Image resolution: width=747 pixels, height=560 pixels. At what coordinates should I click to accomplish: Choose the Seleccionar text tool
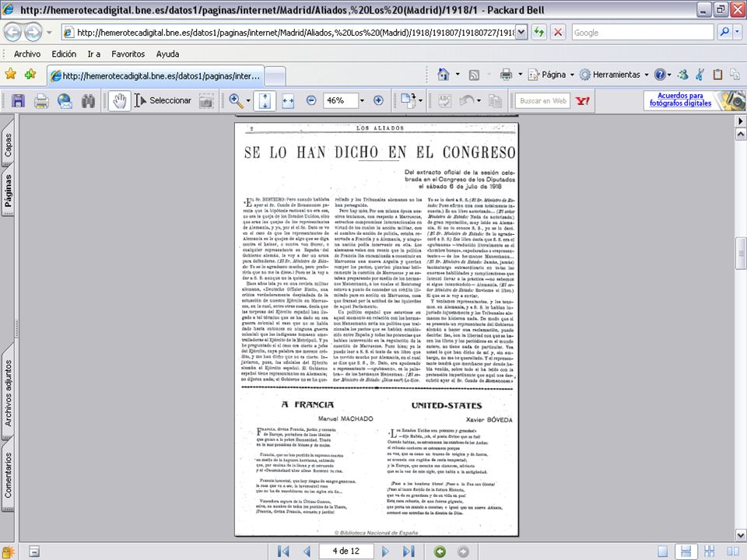tap(163, 100)
